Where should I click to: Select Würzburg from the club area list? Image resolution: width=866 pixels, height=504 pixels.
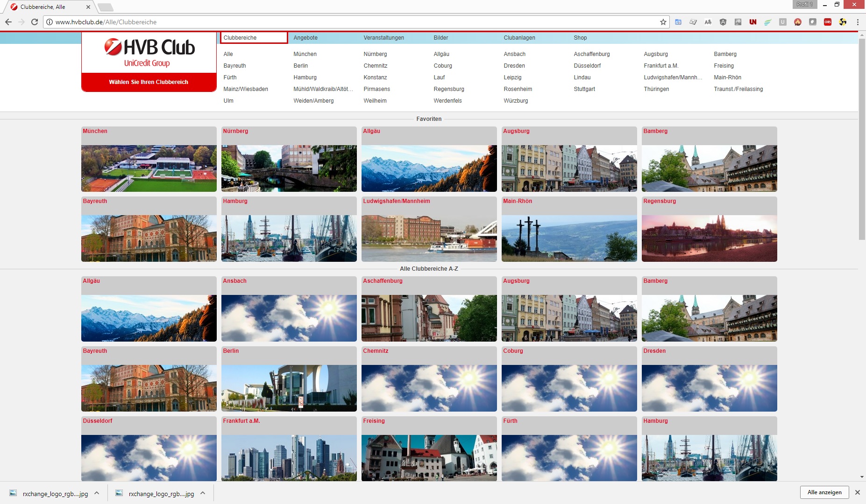tap(516, 101)
